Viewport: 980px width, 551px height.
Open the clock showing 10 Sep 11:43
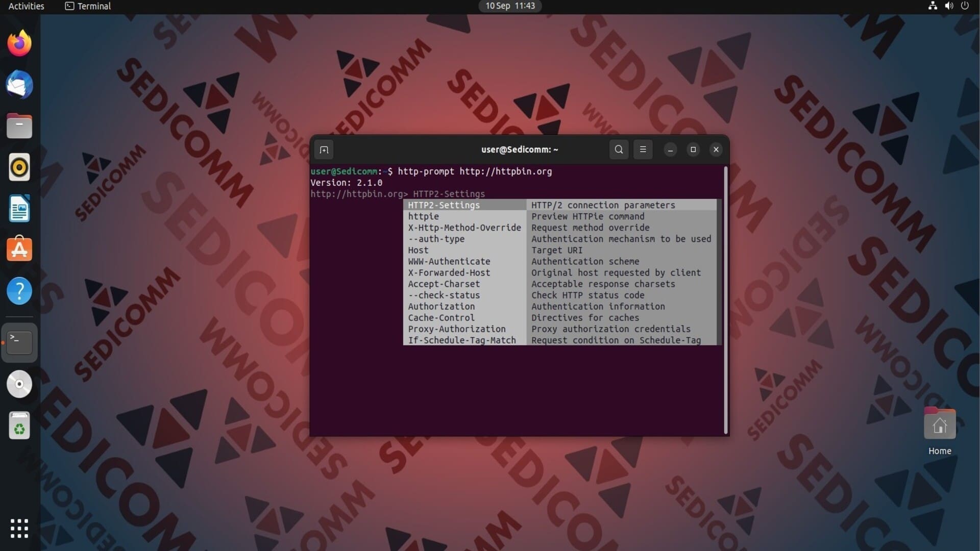click(510, 6)
